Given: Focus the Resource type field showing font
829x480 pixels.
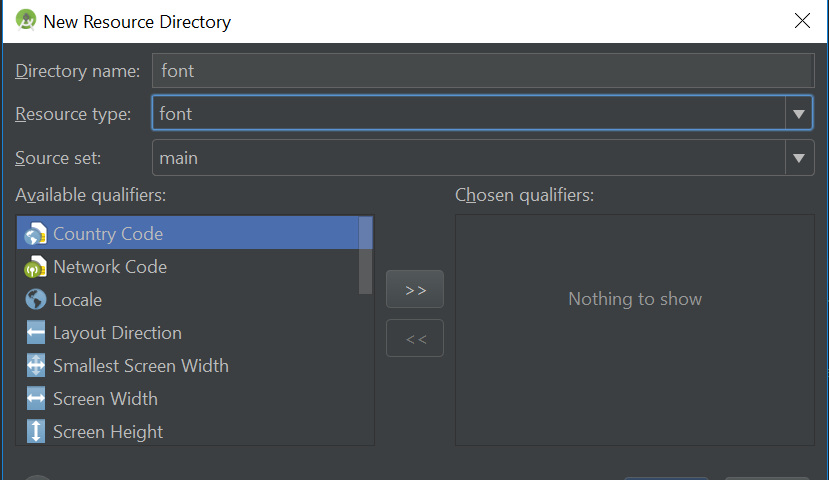Looking at the screenshot, I should (x=468, y=113).
